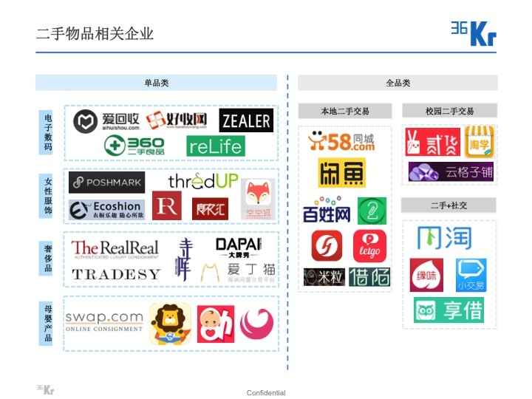Click the purple 云格子铺 logo
532x399 pixels.
(450, 172)
